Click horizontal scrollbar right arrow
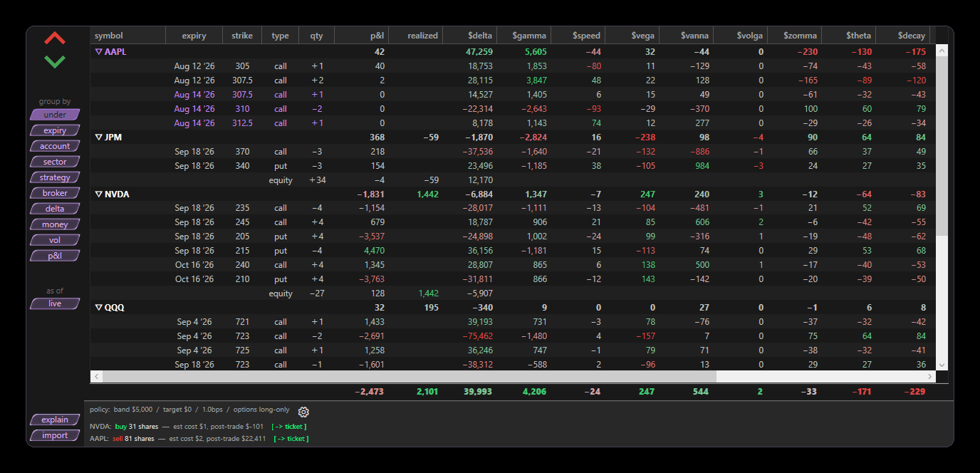 tap(930, 376)
